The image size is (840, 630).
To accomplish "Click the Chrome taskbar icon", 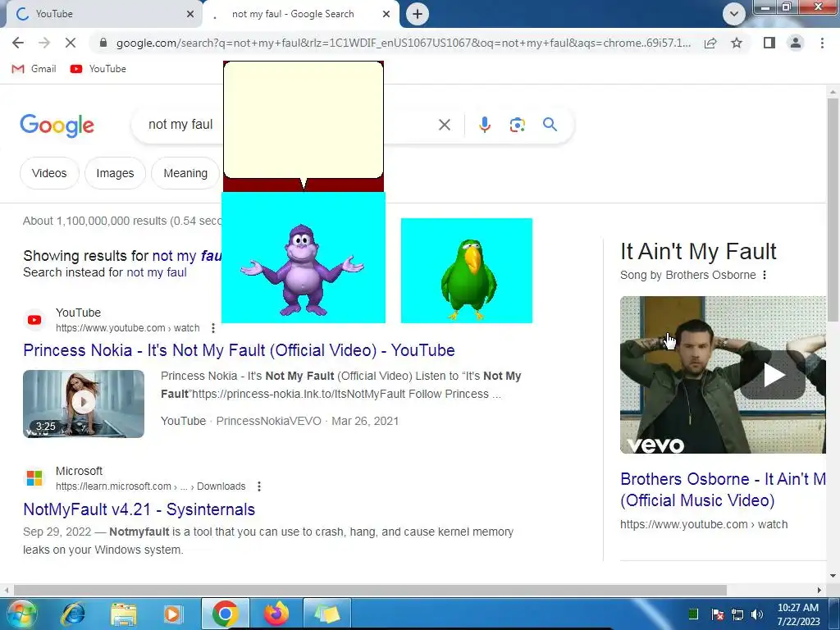I will pos(225,614).
